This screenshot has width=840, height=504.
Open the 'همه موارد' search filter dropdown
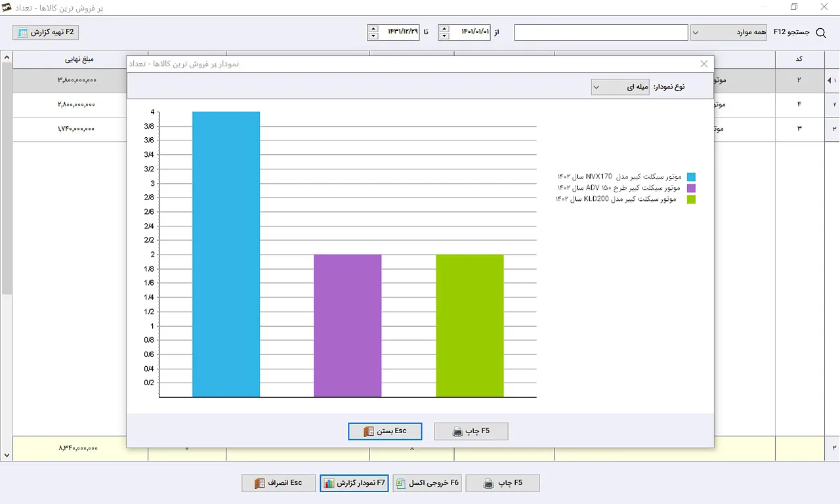click(x=728, y=32)
